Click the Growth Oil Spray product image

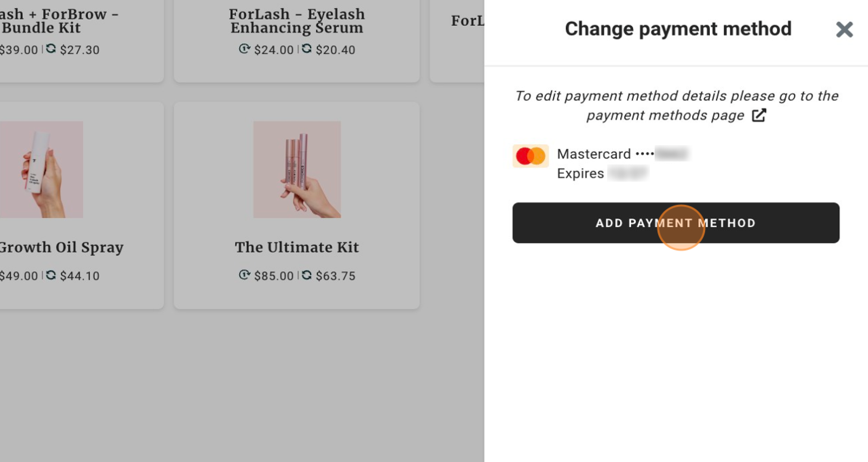(41, 169)
